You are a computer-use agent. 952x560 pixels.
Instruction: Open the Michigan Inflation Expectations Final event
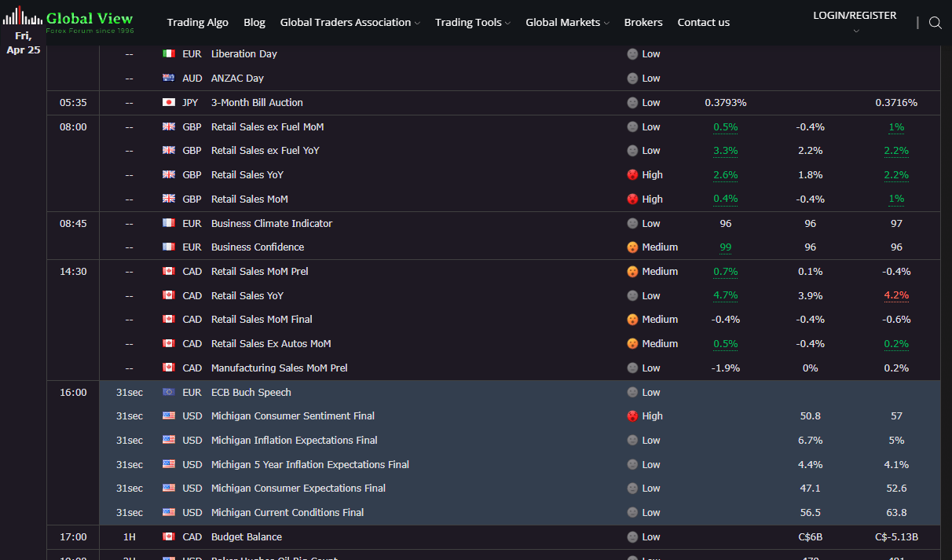coord(294,441)
